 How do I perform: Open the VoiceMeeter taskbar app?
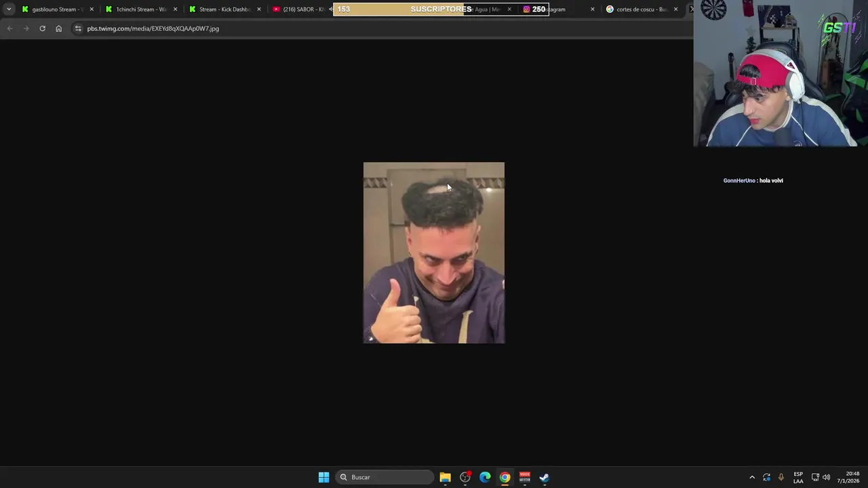pyautogui.click(x=524, y=477)
